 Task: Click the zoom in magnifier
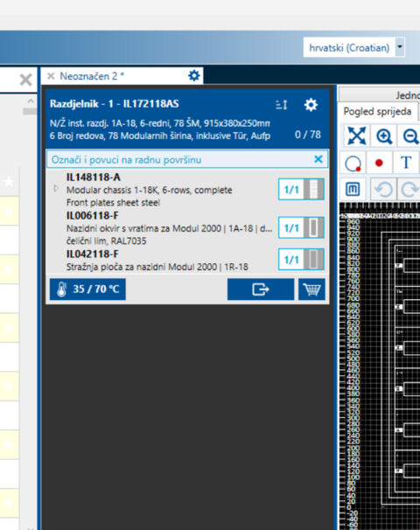point(384,136)
